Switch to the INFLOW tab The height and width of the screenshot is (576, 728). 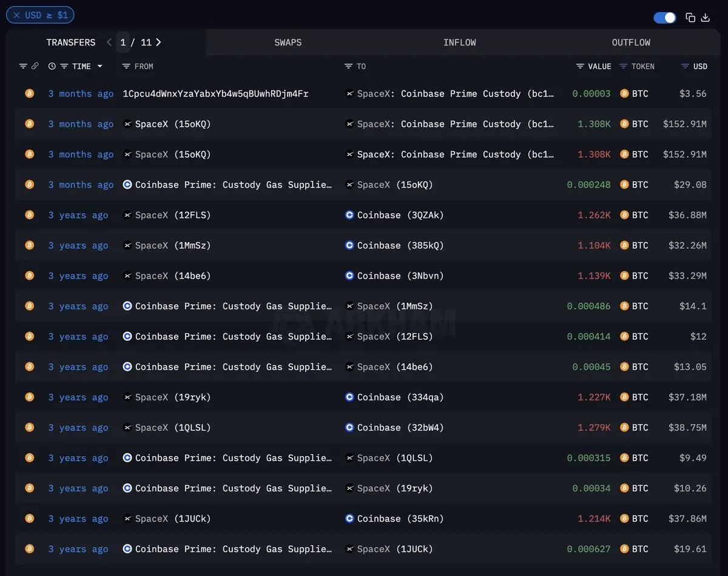(x=459, y=42)
